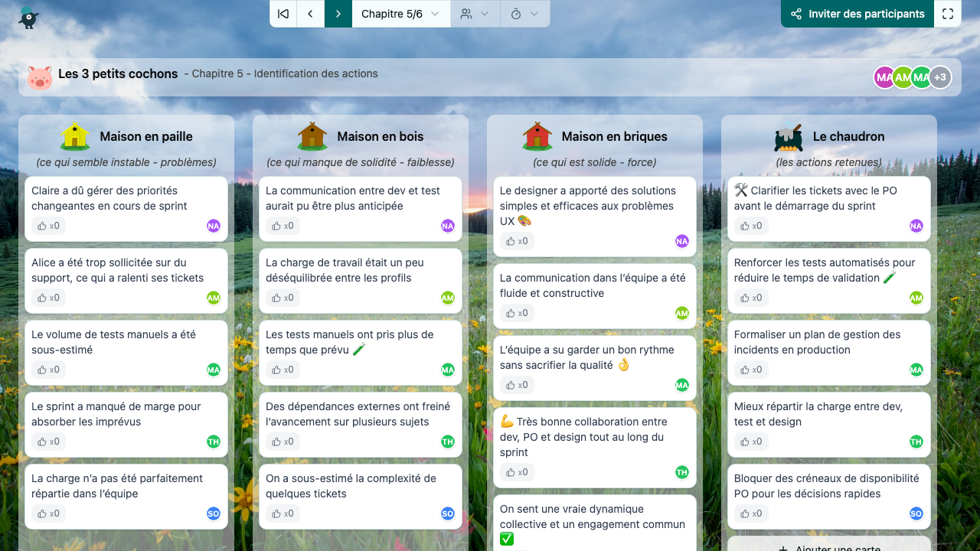
Task: Open the Chapitre 5/6 dropdown
Action: pyautogui.click(x=400, y=14)
